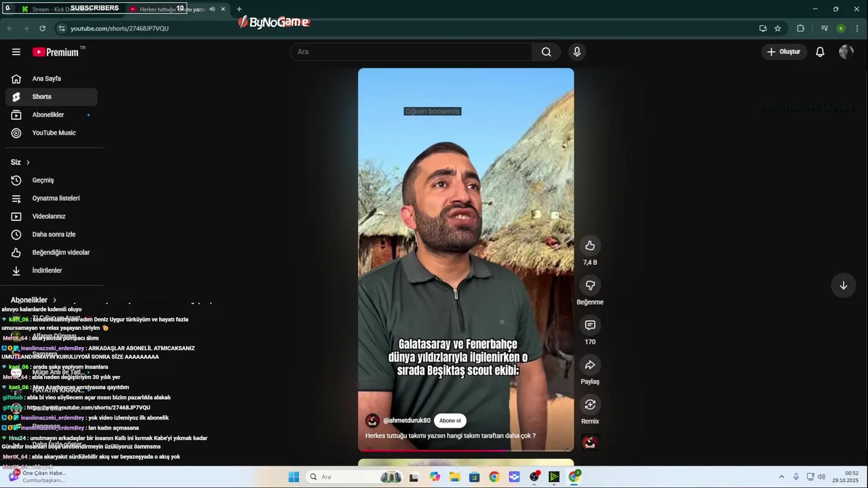Open the comments icon showing 170
868x488 pixels.
click(x=590, y=325)
